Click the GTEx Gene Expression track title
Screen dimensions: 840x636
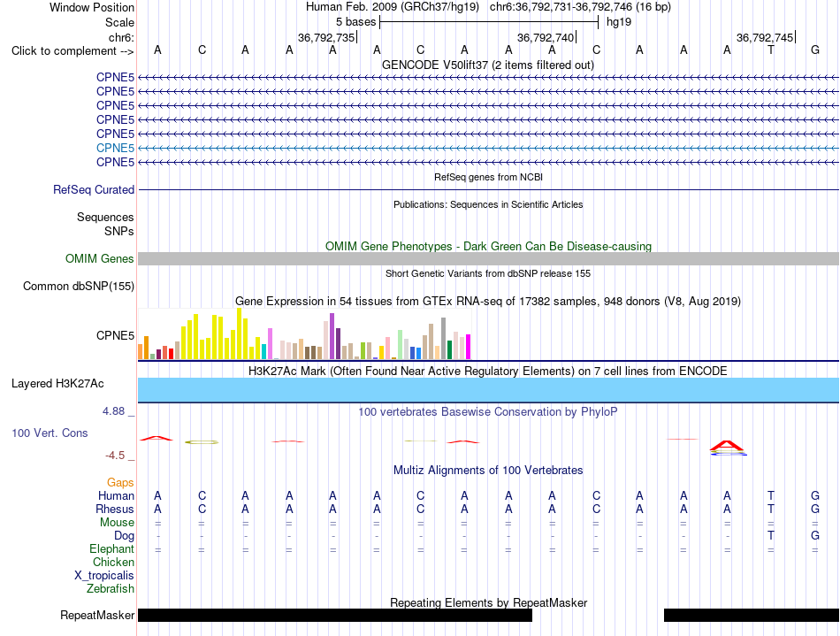coord(488,301)
